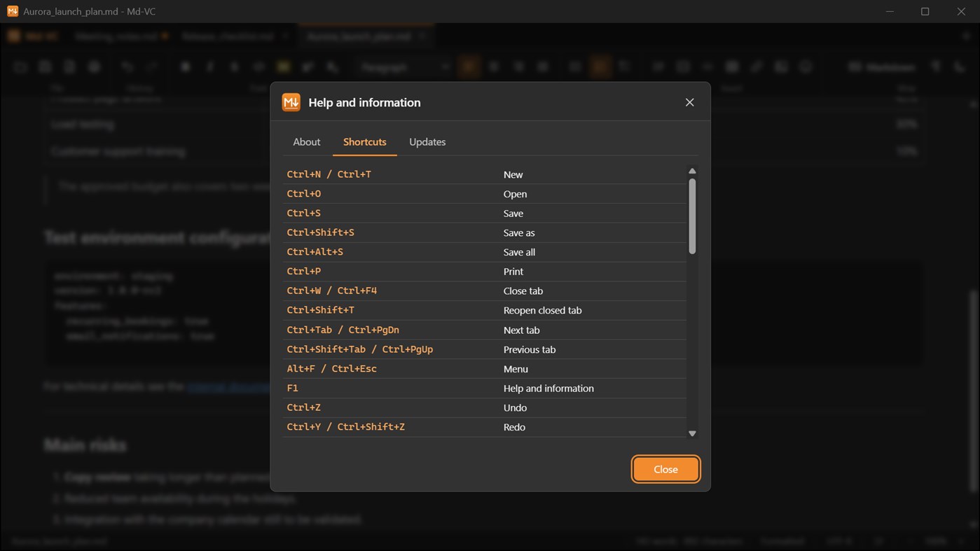The image size is (980, 551).
Task: Click the shortcuts list scroll-down arrow
Action: point(692,433)
